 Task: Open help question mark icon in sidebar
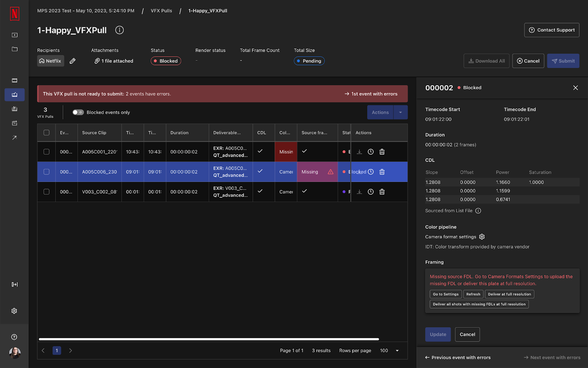[14, 337]
